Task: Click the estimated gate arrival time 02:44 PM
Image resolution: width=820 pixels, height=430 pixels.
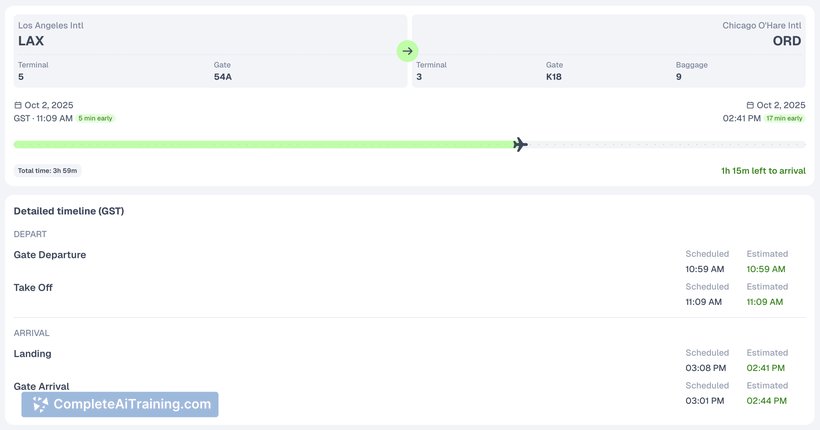Action: [x=766, y=400]
